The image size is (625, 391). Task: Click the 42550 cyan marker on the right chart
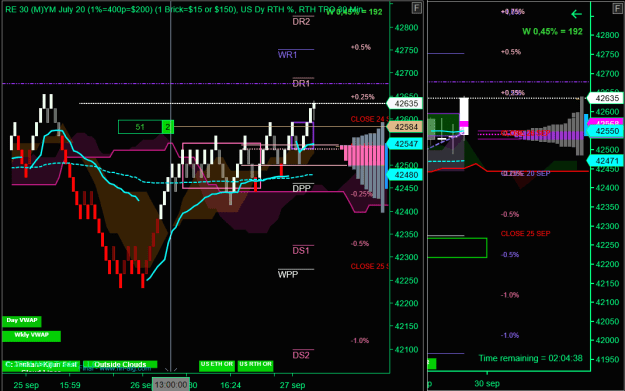point(605,131)
